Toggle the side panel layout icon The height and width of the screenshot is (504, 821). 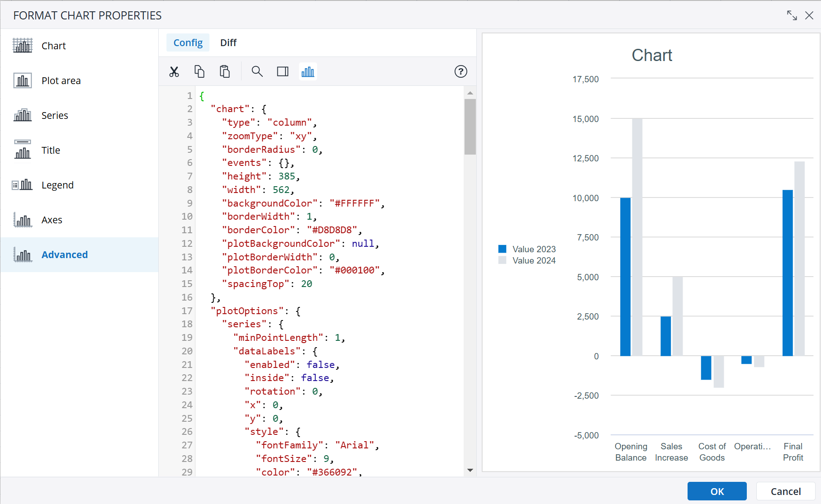(x=283, y=71)
